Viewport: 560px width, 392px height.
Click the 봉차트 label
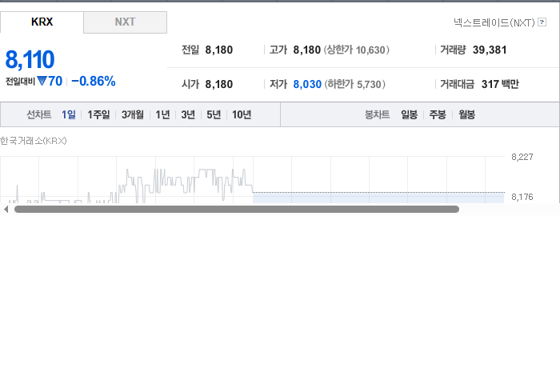[x=377, y=114]
